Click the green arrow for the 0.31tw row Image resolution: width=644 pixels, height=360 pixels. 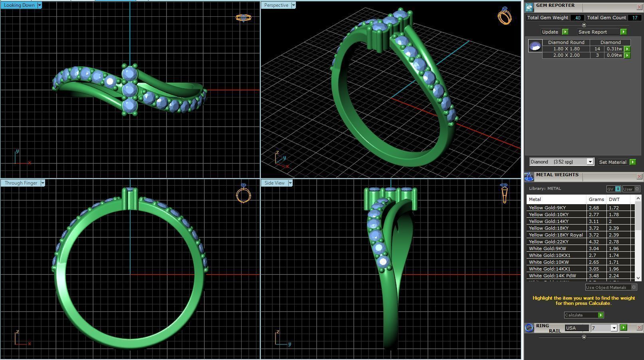627,49
